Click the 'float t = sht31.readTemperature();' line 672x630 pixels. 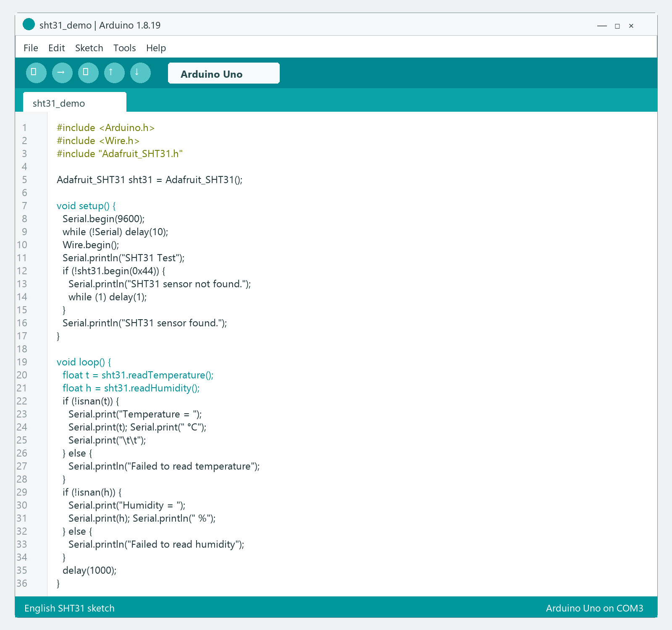tap(138, 375)
